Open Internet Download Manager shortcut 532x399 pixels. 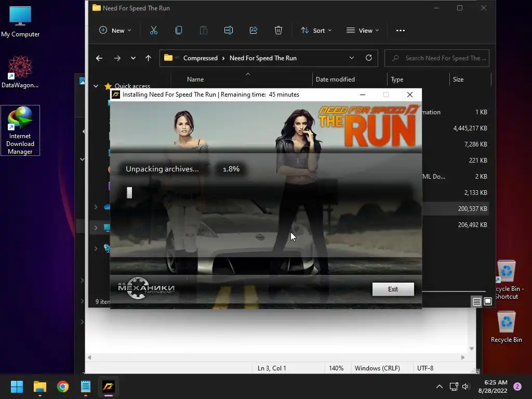pyautogui.click(x=20, y=130)
